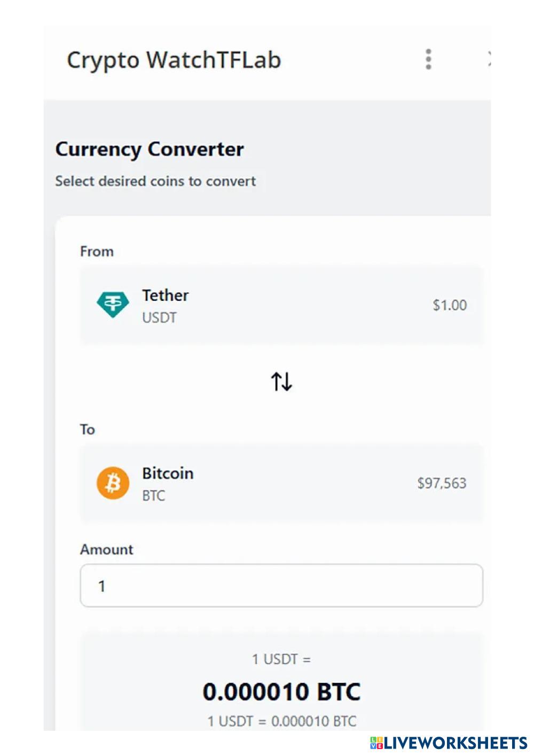Open the To coin selector showing Bitcoin
This screenshot has width=534, height=756.
point(281,483)
